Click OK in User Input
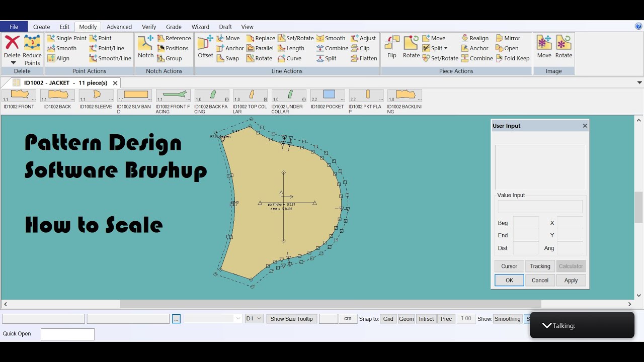Image resolution: width=644 pixels, height=362 pixels. pos(509,281)
